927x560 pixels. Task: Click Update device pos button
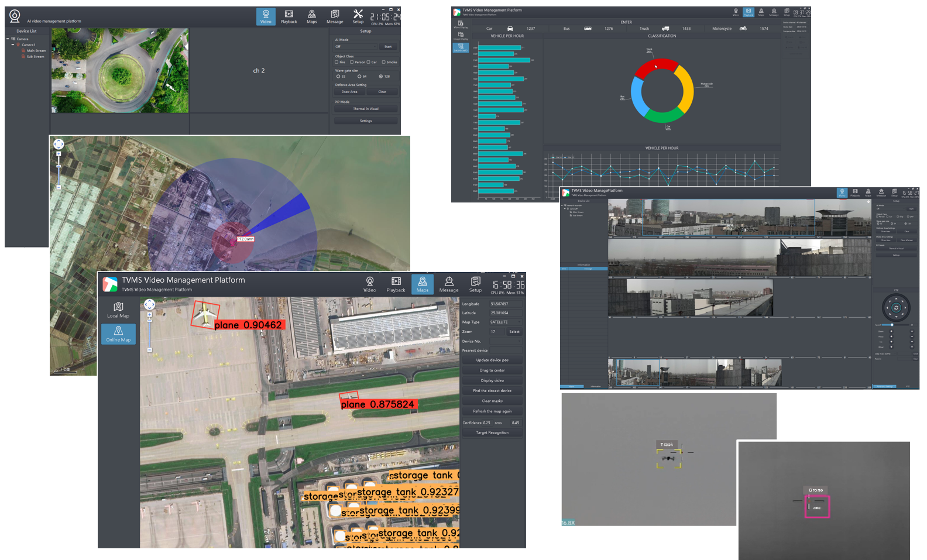(492, 360)
